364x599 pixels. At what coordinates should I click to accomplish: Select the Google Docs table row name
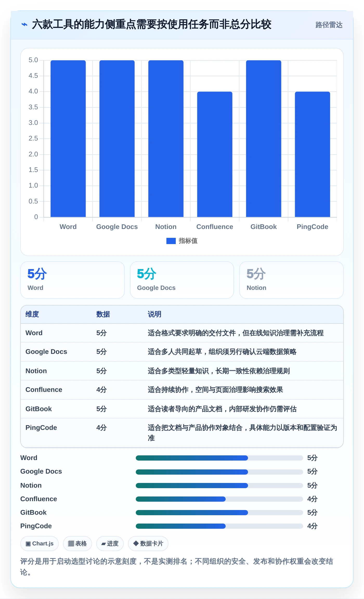46,352
